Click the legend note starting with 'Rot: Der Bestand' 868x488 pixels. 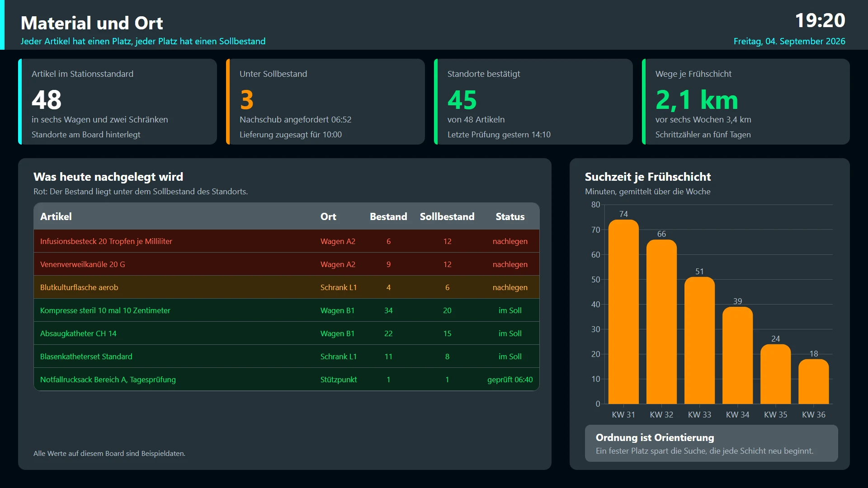pyautogui.click(x=141, y=191)
